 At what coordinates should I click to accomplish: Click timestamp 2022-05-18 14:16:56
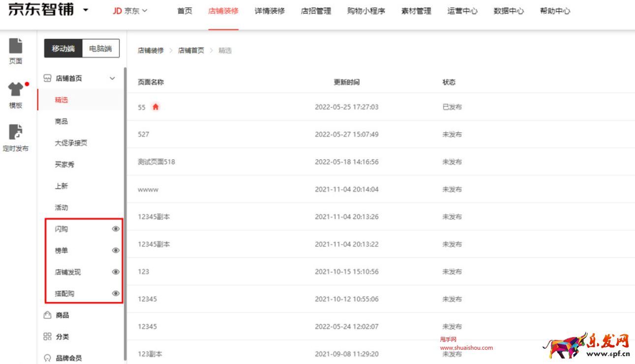pos(347,162)
